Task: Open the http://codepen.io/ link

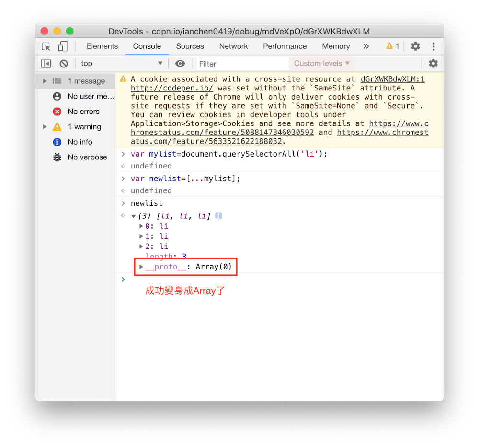Action: 171,88
